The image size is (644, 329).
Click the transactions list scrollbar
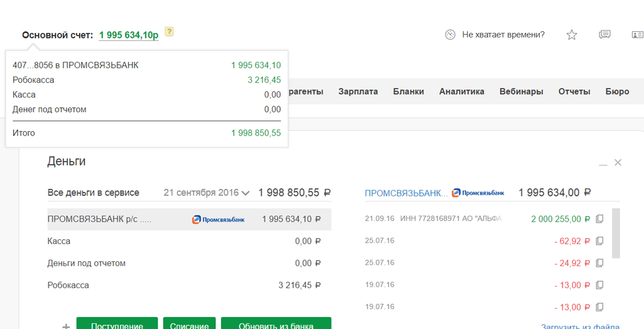click(x=616, y=233)
